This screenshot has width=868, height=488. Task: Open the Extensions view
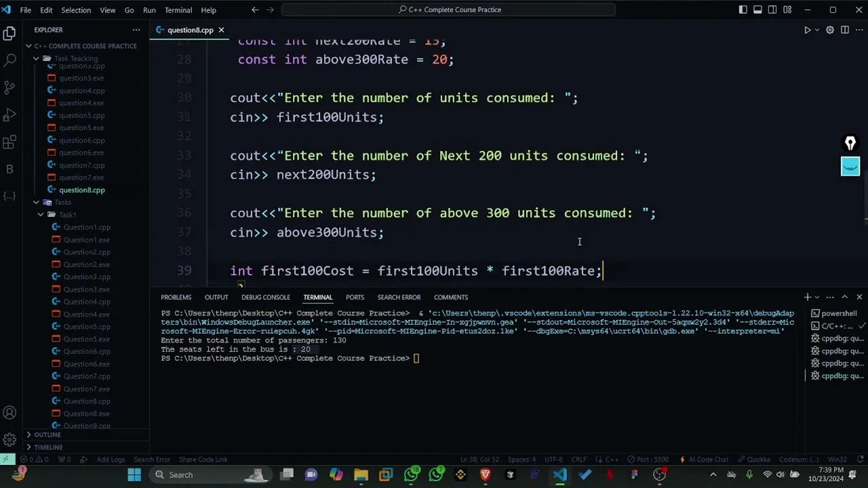coord(9,142)
